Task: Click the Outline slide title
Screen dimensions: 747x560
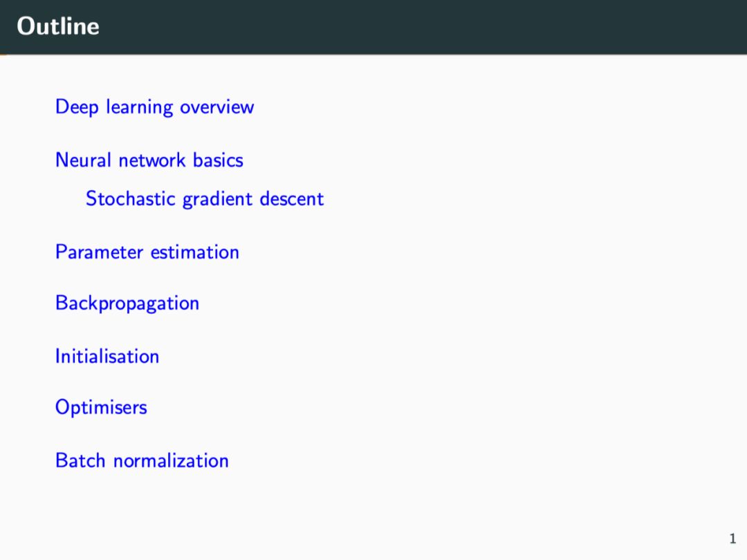Action: tap(58, 26)
